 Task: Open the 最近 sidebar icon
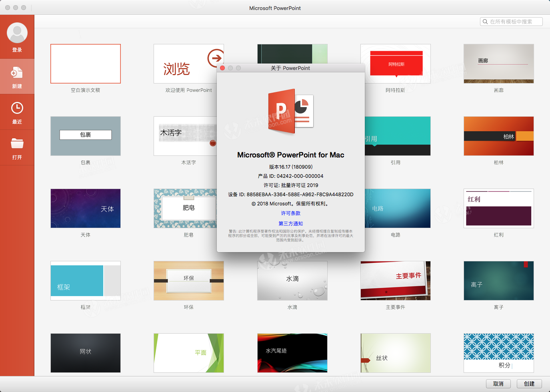[17, 107]
